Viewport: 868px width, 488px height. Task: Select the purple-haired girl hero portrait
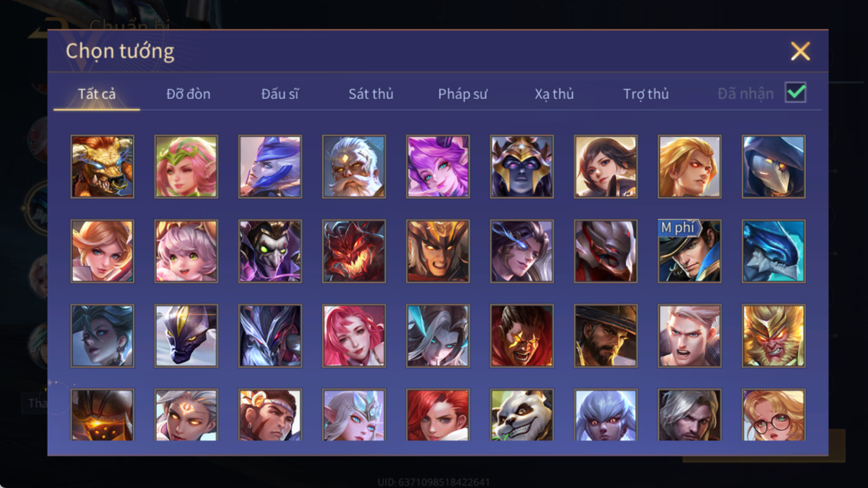coord(438,166)
